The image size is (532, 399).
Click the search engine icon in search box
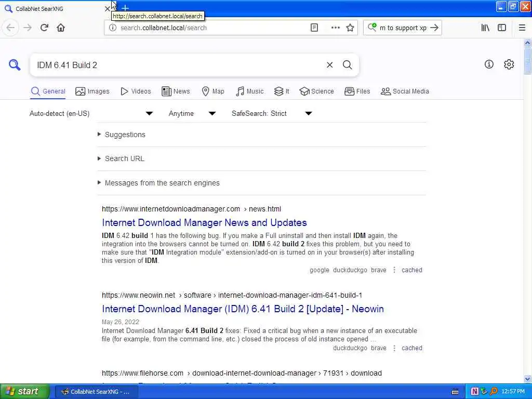coord(372,27)
